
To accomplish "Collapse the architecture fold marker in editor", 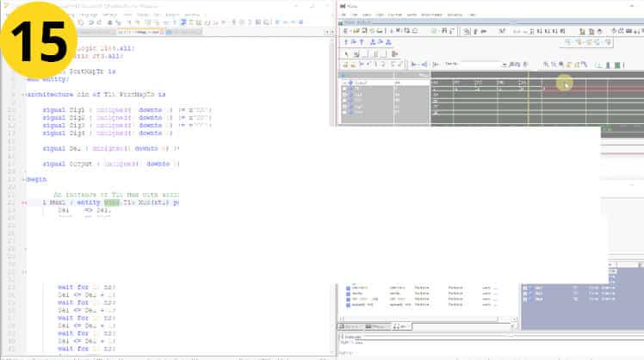I will [x=23, y=95].
